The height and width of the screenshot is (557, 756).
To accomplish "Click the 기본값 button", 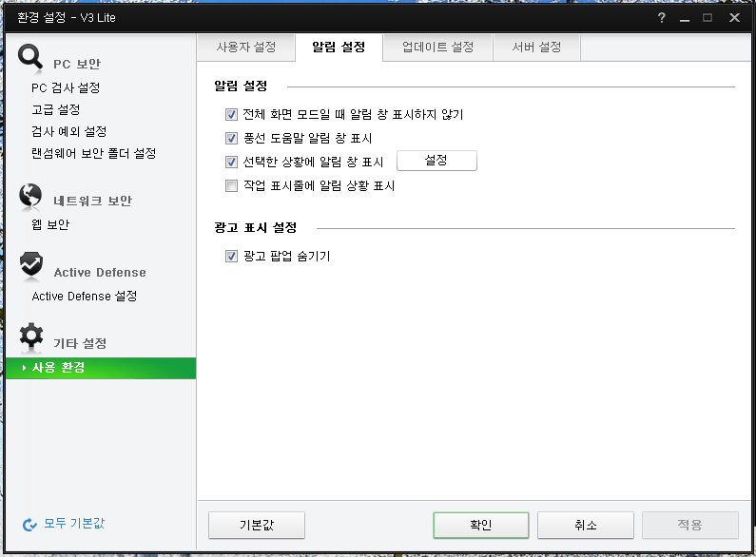I will [x=257, y=525].
